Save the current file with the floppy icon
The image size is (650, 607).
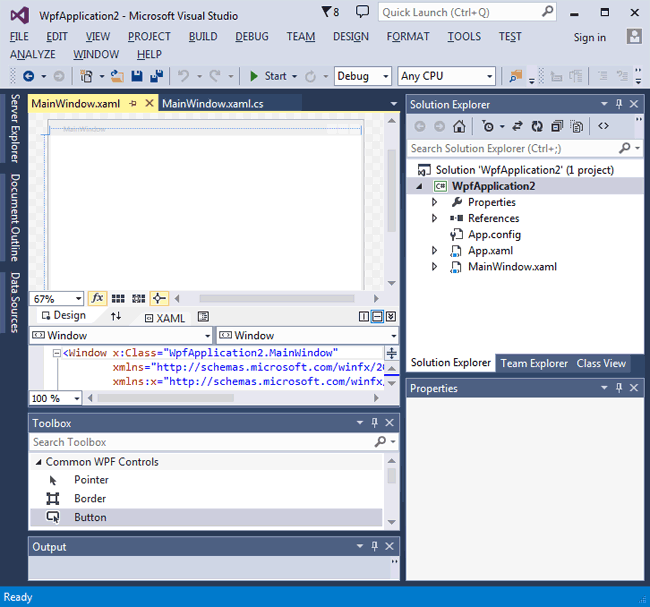(x=137, y=76)
